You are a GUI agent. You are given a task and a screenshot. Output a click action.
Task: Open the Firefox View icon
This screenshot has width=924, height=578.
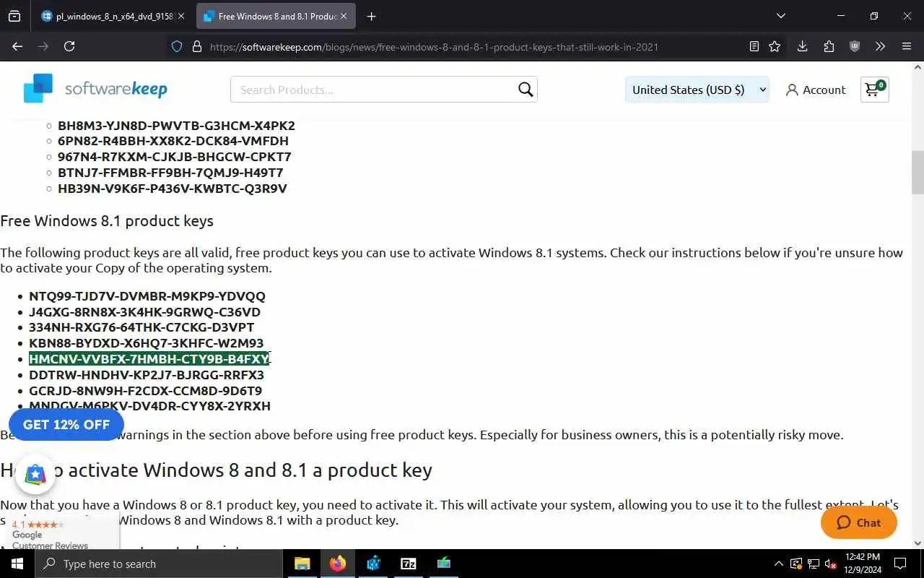(x=14, y=16)
